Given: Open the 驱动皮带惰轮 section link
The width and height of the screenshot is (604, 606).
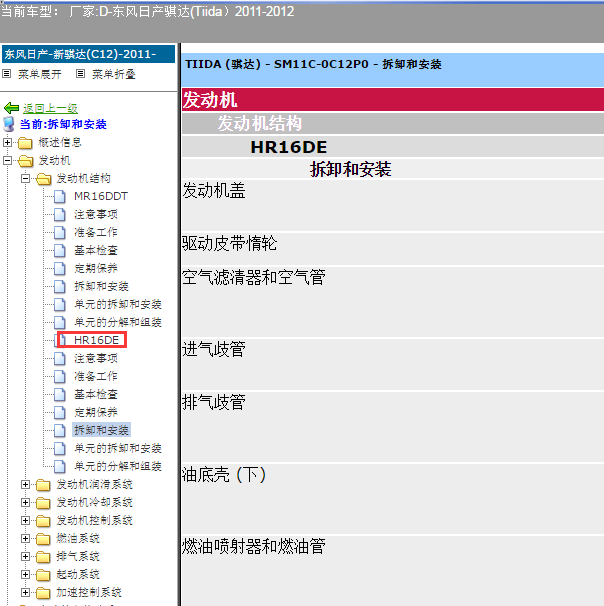Looking at the screenshot, I should 230,243.
